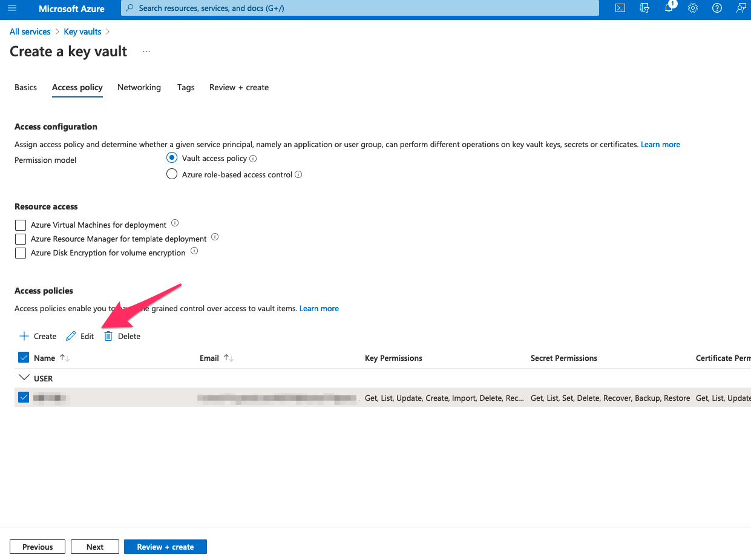The width and height of the screenshot is (751, 560).
Task: Open the portal settings gear
Action: click(693, 8)
